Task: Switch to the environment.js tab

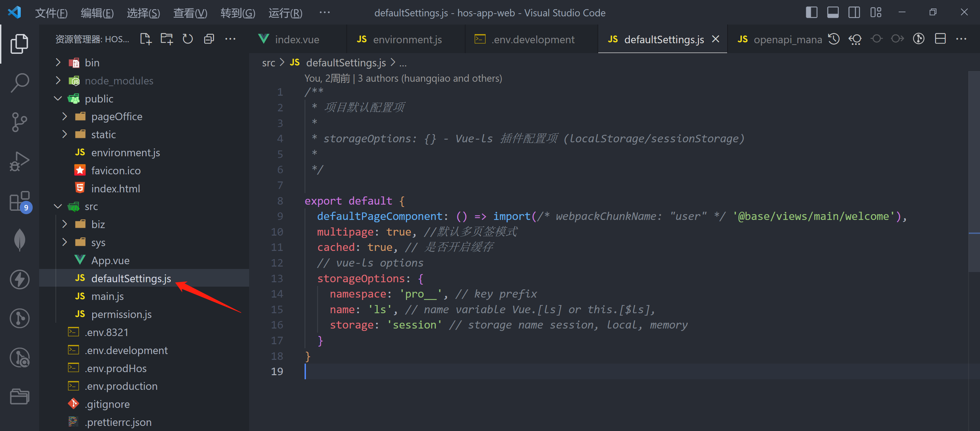Action: coord(407,39)
